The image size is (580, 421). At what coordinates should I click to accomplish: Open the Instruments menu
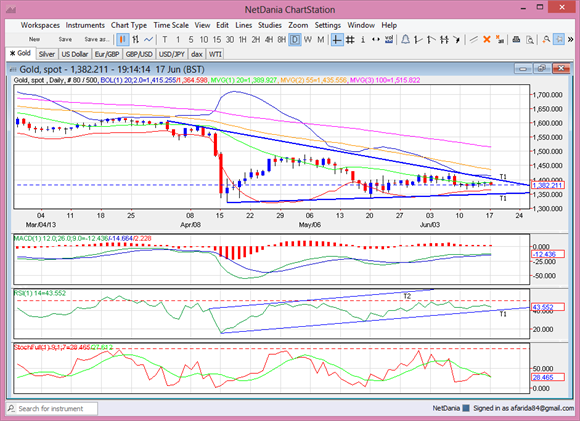coord(85,25)
